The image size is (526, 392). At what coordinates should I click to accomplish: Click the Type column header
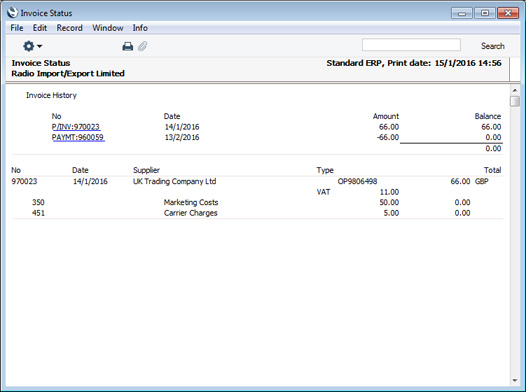[325, 170]
